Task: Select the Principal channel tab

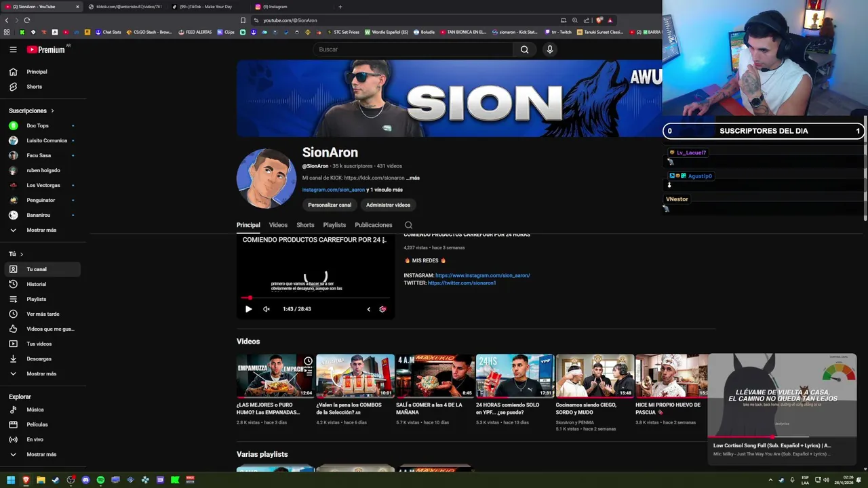Action: pyautogui.click(x=248, y=225)
